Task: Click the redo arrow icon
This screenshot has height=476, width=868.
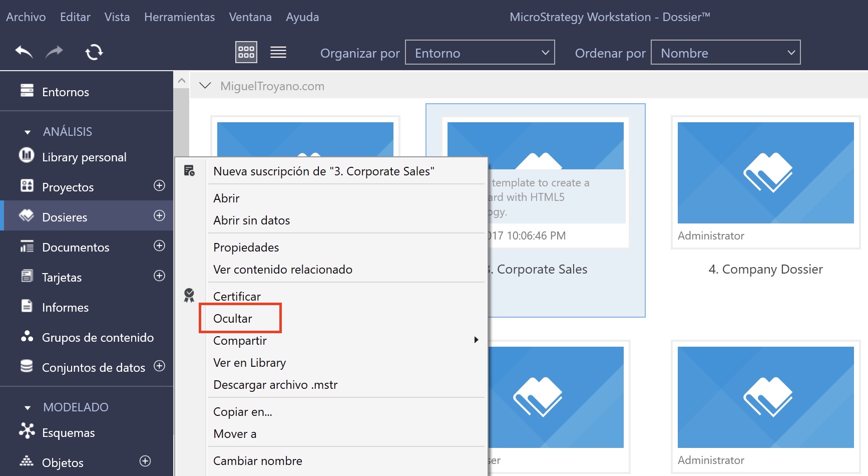Action: click(54, 52)
